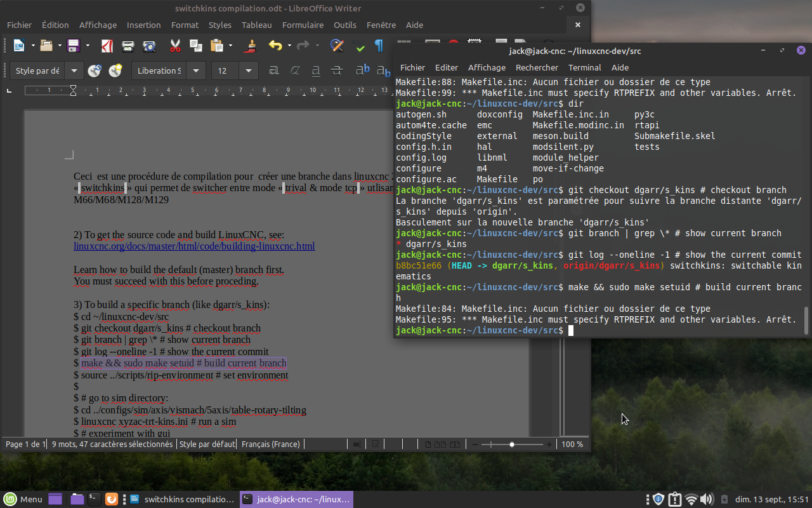Open the terminal's Editer menu
Viewport: 812px width, 508px height.
[x=447, y=67]
